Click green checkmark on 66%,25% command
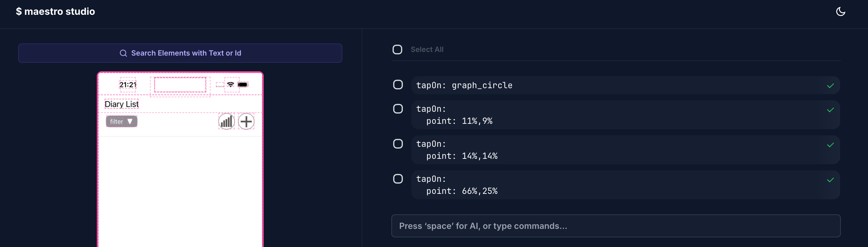This screenshot has height=247, width=868. click(x=830, y=180)
